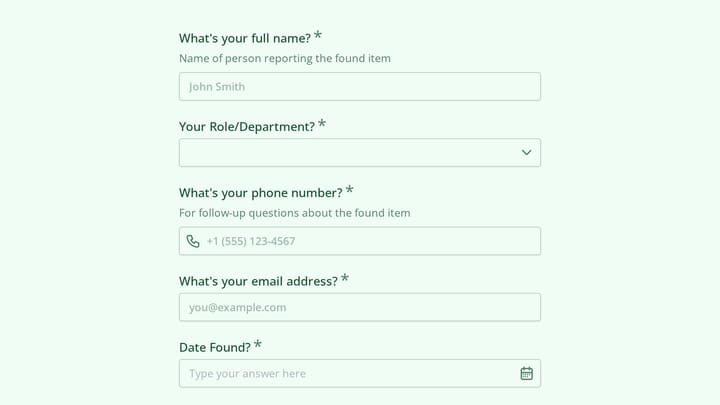Click the required asterisk after Role/Department

click(322, 123)
